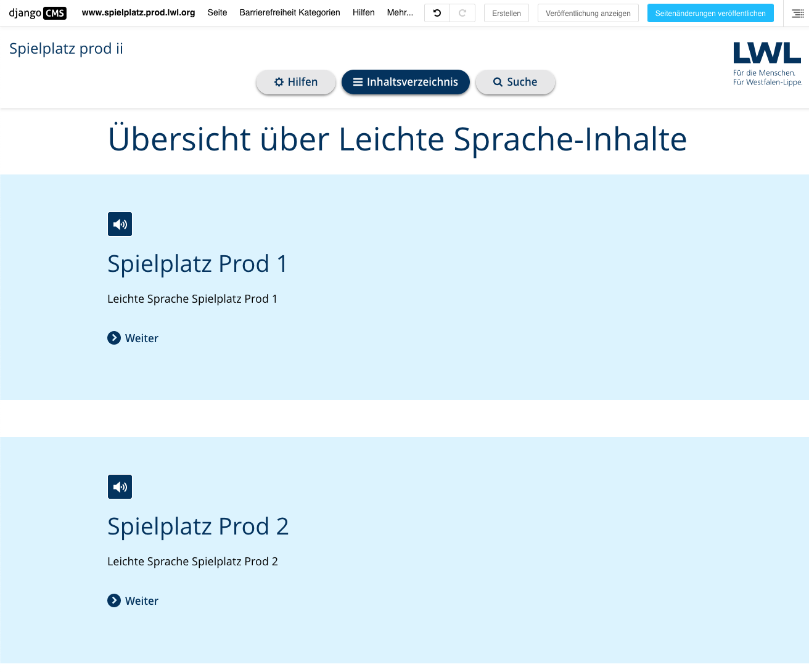809x672 pixels.
Task: Open the Inhaltsverzeichnis menu button
Action: pos(406,82)
